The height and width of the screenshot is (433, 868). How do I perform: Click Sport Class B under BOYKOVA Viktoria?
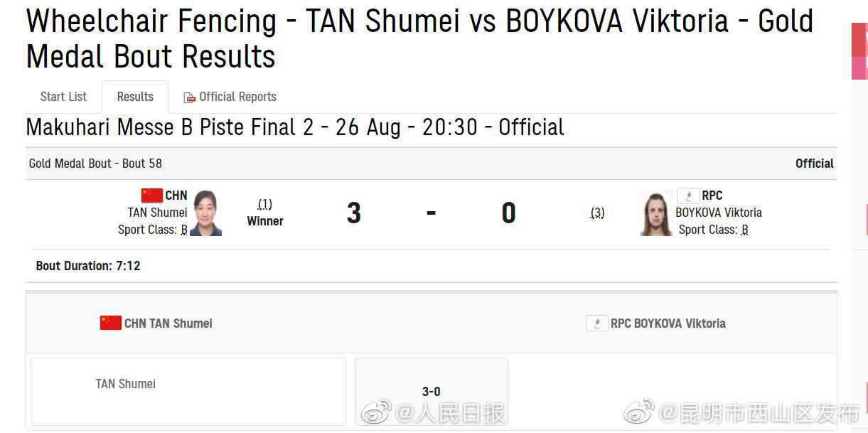(x=745, y=230)
